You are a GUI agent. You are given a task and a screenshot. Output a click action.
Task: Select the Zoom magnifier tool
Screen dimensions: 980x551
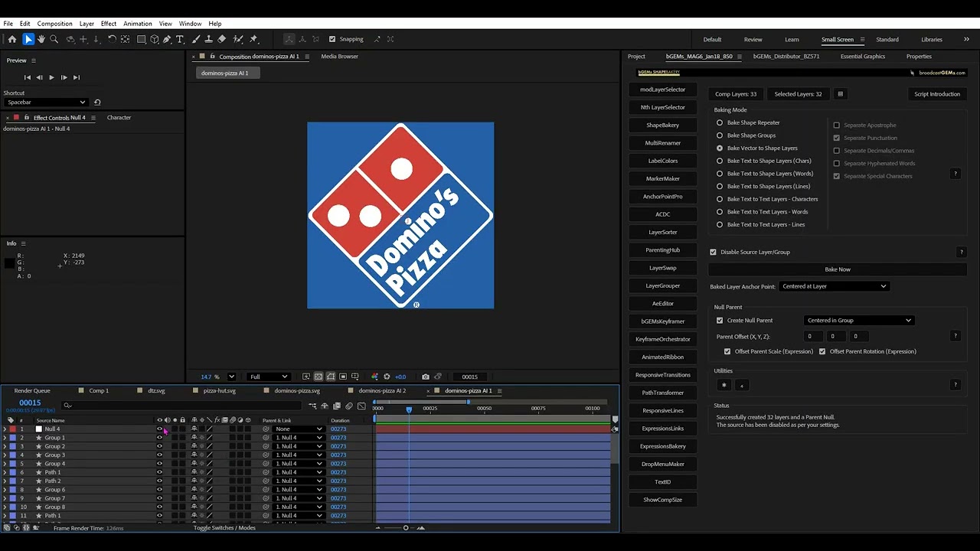[x=54, y=39]
